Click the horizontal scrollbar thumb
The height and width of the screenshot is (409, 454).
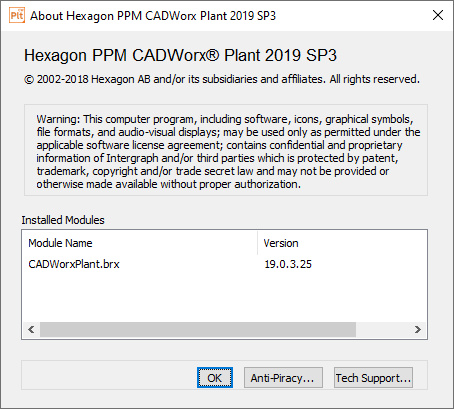(198, 329)
